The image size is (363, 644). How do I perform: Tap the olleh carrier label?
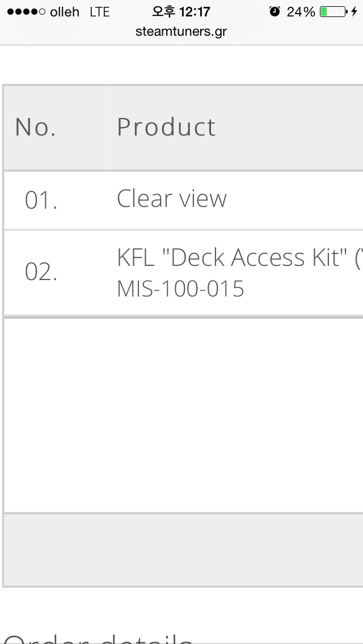tap(65, 12)
